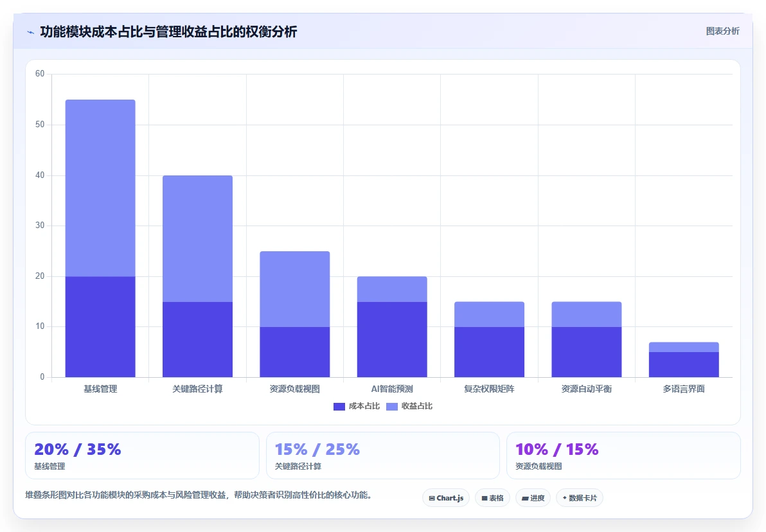Click the y-axis value 50
The height and width of the screenshot is (532, 766).
40,124
